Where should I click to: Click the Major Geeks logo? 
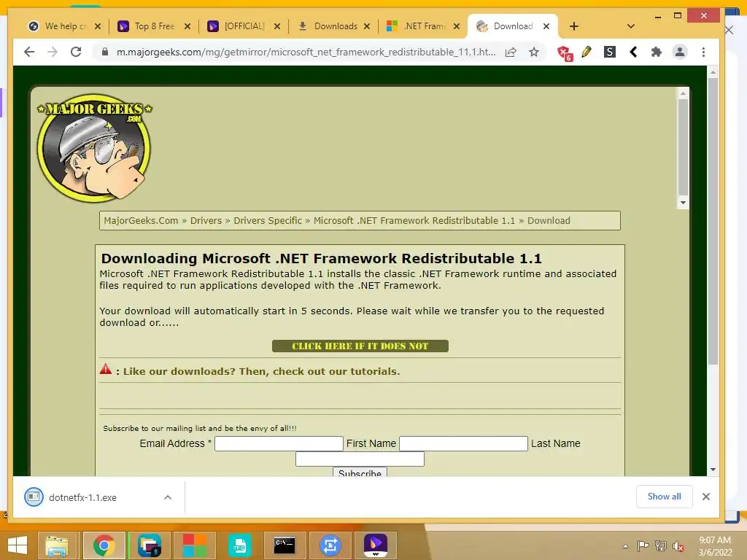94,147
